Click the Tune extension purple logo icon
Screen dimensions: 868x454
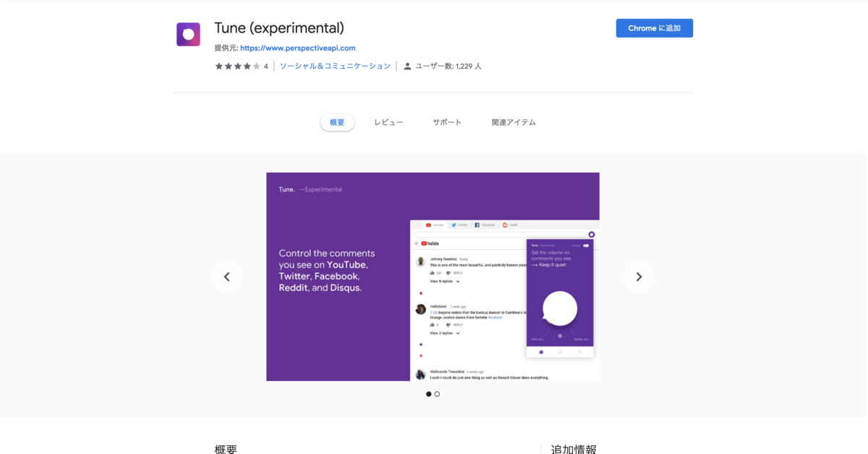click(x=188, y=34)
